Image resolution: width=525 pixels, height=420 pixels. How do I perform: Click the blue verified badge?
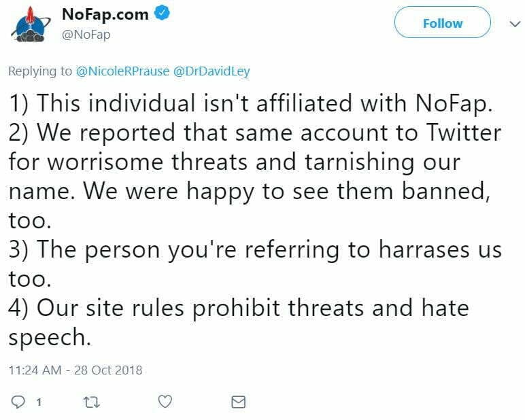(x=162, y=14)
